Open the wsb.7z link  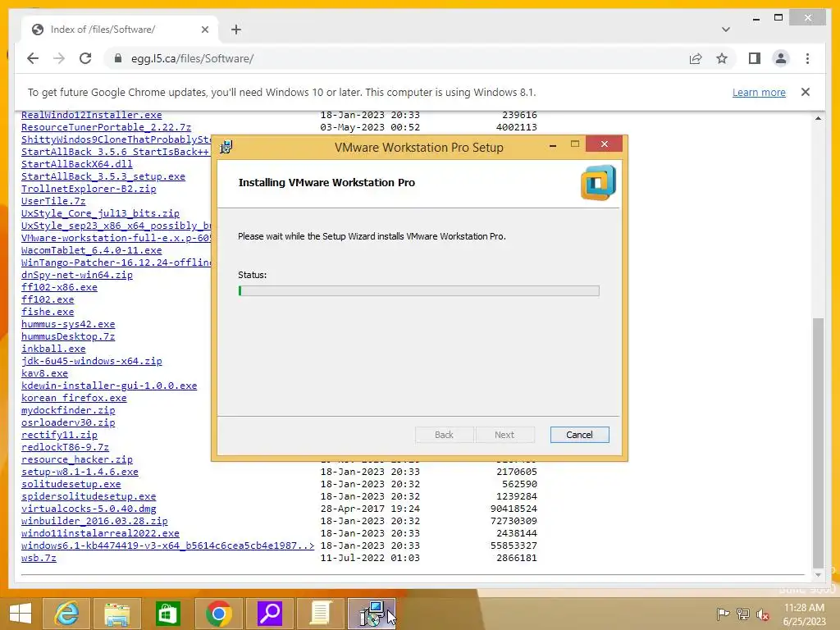click(39, 558)
